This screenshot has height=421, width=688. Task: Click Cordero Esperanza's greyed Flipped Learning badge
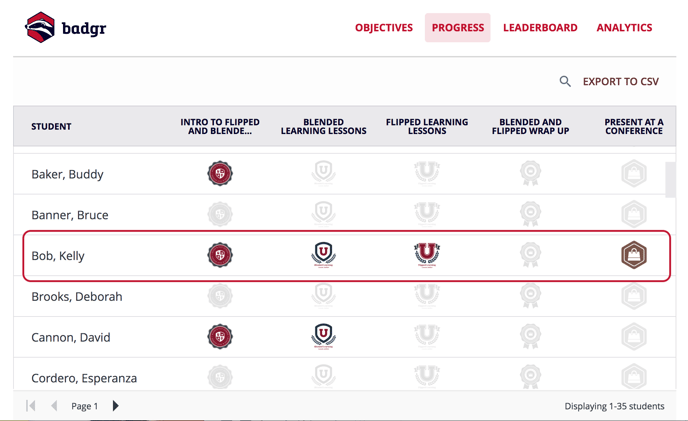(x=426, y=377)
